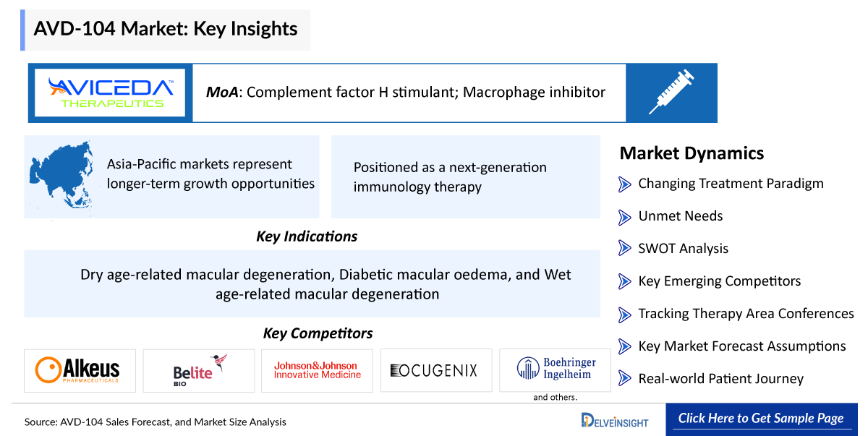868x436 pixels.
Task: Click arrow bullet beside SWOT Analysis
Action: (x=625, y=249)
